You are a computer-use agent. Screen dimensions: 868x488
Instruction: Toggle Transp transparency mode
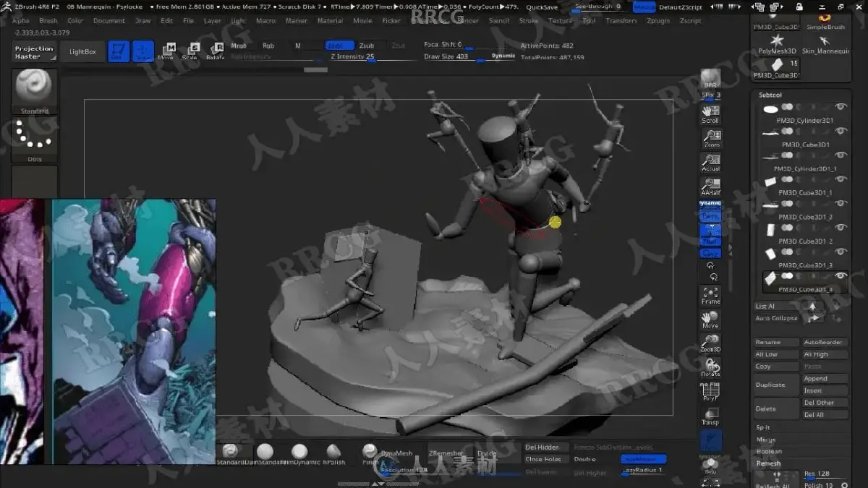[710, 416]
